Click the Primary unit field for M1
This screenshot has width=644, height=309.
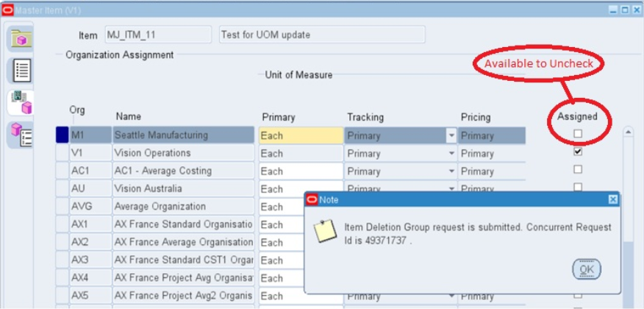[300, 136]
